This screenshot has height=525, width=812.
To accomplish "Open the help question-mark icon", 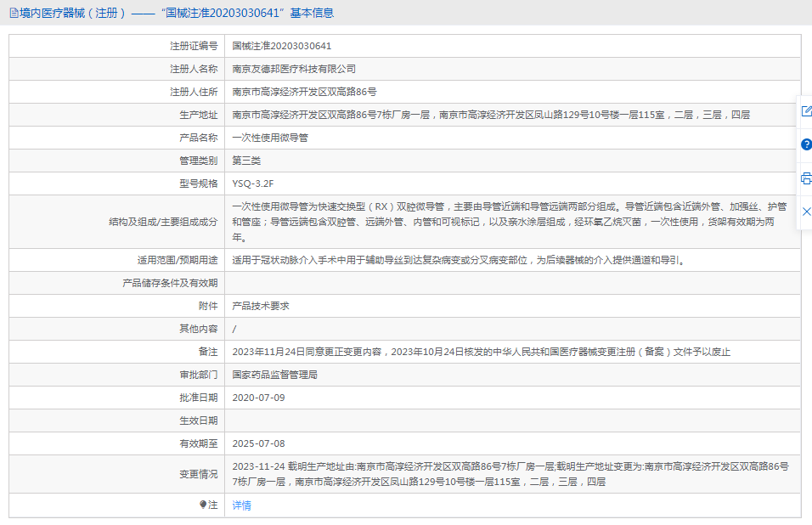I will tap(806, 144).
